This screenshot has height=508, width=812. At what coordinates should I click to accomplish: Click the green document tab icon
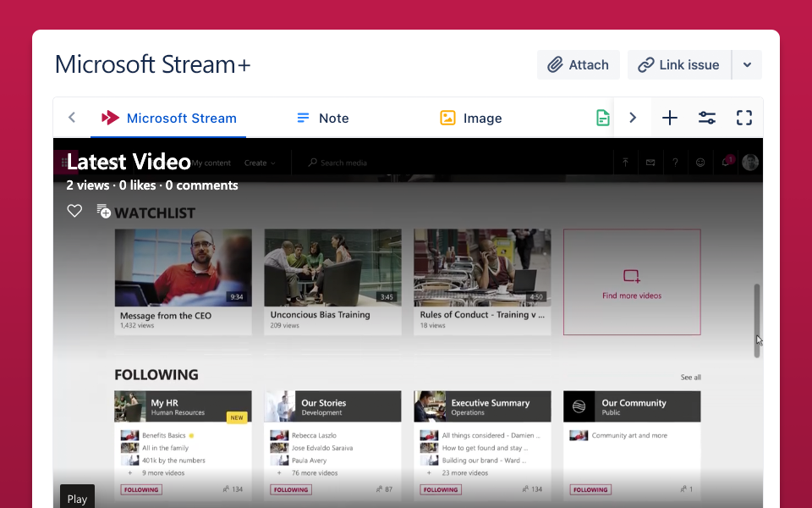click(602, 118)
